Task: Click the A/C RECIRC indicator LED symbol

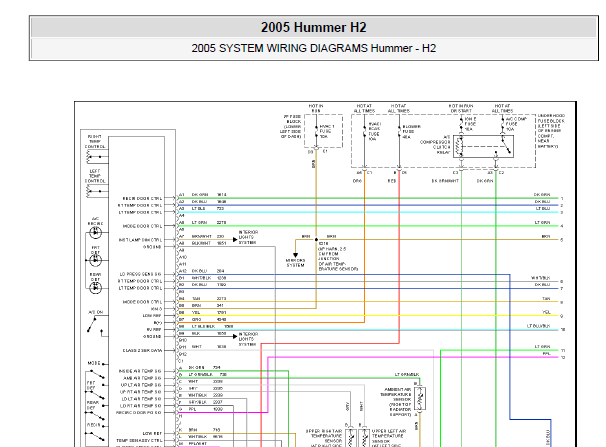Action: (x=95, y=233)
